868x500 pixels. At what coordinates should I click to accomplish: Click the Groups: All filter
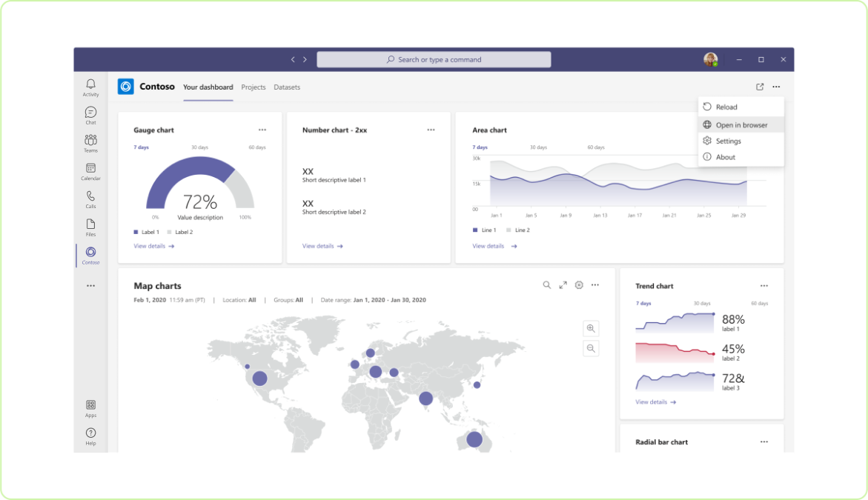[x=288, y=300]
